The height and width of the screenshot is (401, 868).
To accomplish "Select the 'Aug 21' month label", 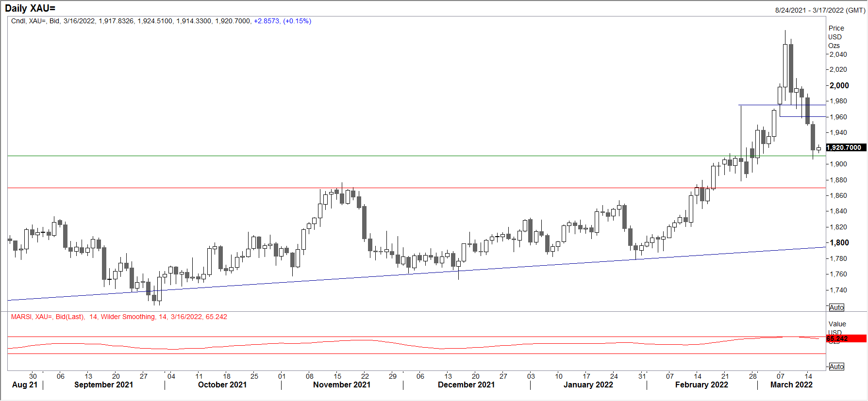I will pyautogui.click(x=25, y=385).
